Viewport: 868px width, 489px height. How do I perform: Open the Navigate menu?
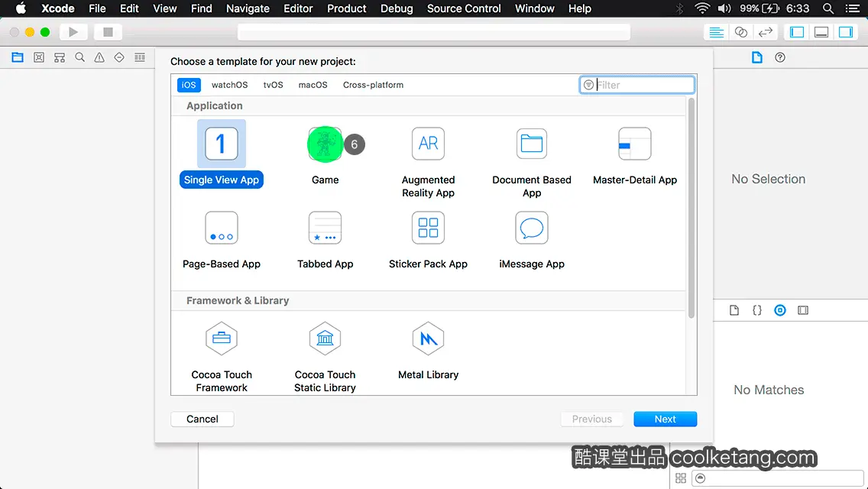(x=248, y=8)
